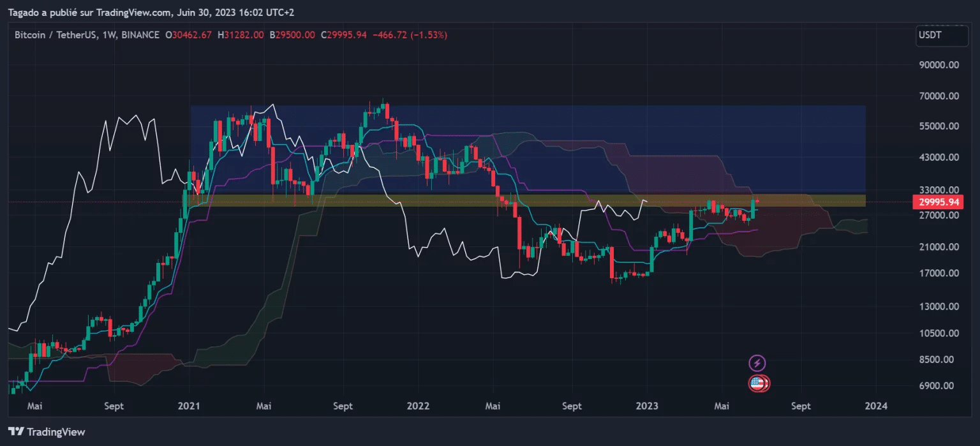The height and width of the screenshot is (446, 980).
Task: Click the 2022 time axis label
Action: click(x=418, y=406)
